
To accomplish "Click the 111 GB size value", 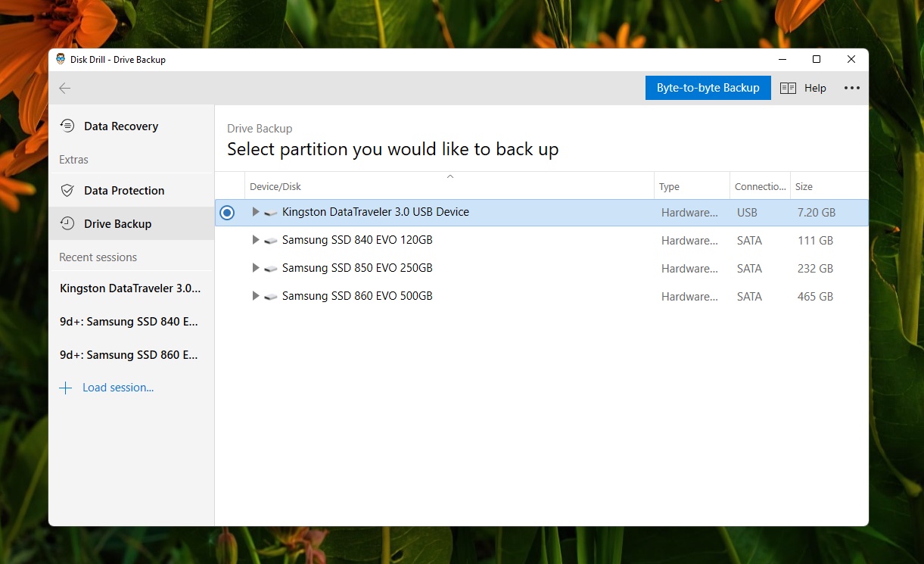I will pyautogui.click(x=815, y=241).
